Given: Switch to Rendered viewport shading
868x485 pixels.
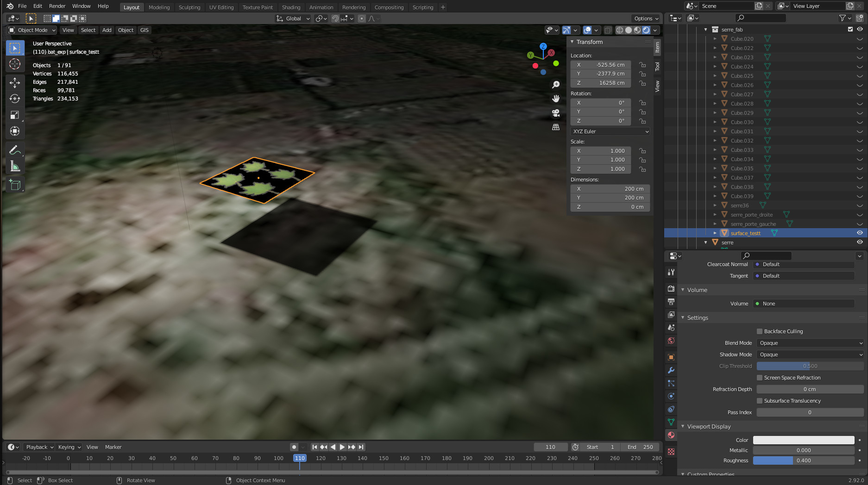Looking at the screenshot, I should pyautogui.click(x=646, y=30).
